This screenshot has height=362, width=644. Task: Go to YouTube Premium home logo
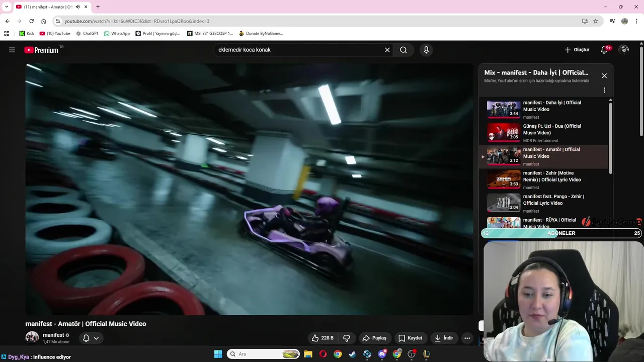point(41,50)
